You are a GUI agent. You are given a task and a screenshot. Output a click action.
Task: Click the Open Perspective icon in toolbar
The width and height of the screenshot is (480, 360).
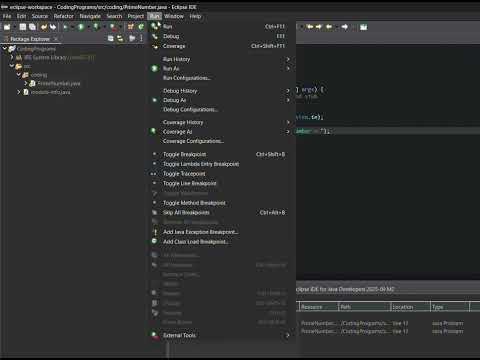[363, 27]
